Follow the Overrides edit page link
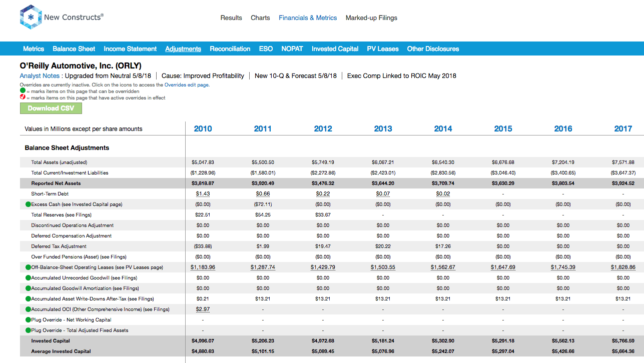644x363 pixels. tap(187, 85)
